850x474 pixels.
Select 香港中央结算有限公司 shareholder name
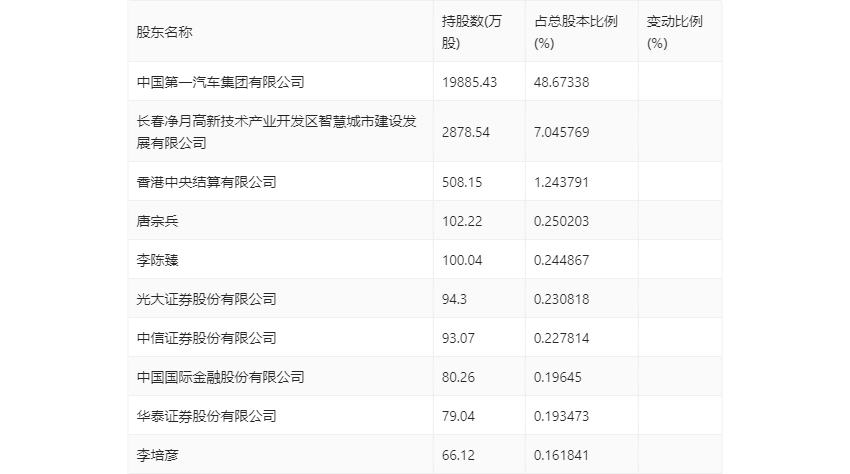(207, 182)
